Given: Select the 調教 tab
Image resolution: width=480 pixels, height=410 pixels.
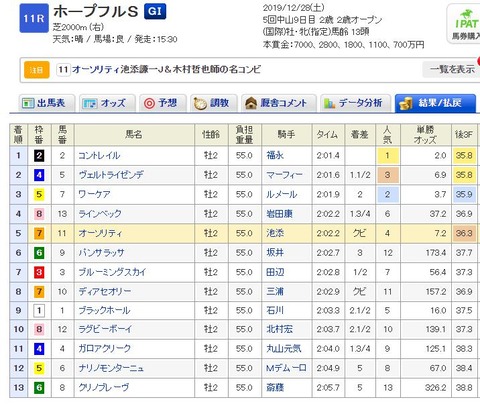Looking at the screenshot, I should [x=213, y=103].
